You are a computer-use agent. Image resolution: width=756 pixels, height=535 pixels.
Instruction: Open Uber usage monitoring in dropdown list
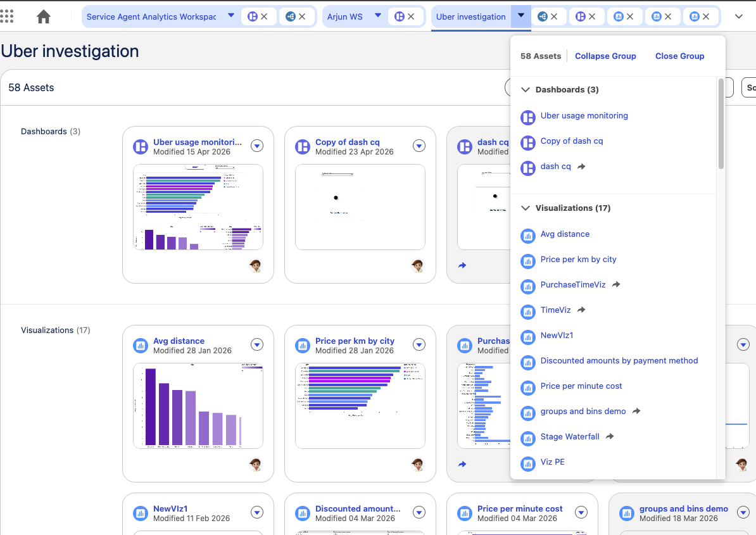pos(584,116)
